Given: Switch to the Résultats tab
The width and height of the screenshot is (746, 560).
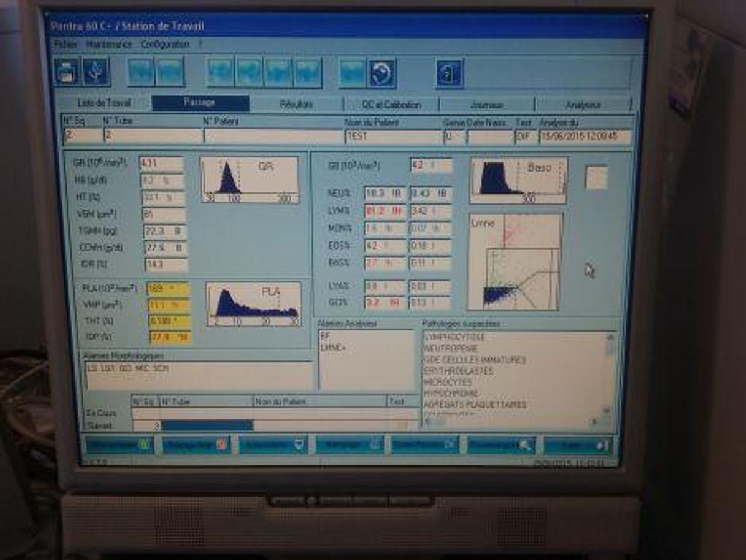Looking at the screenshot, I should (x=297, y=105).
